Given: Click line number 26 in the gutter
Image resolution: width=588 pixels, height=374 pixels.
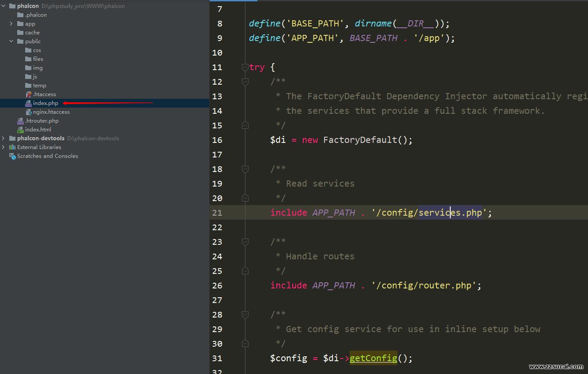Looking at the screenshot, I should point(217,285).
